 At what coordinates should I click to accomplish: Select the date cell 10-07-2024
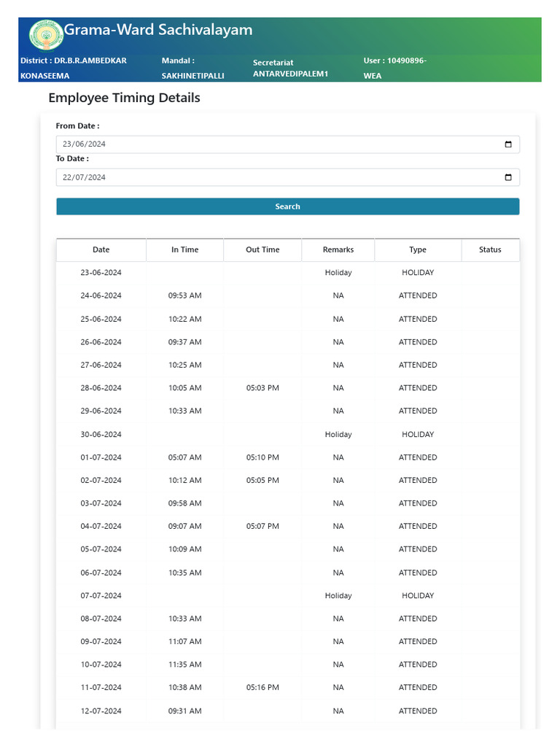[x=101, y=664]
